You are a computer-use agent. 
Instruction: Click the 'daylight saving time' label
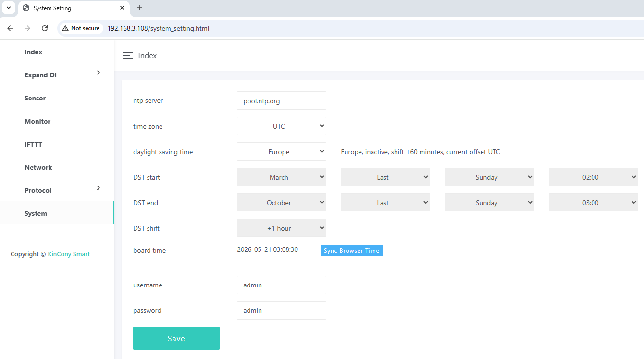tap(163, 152)
